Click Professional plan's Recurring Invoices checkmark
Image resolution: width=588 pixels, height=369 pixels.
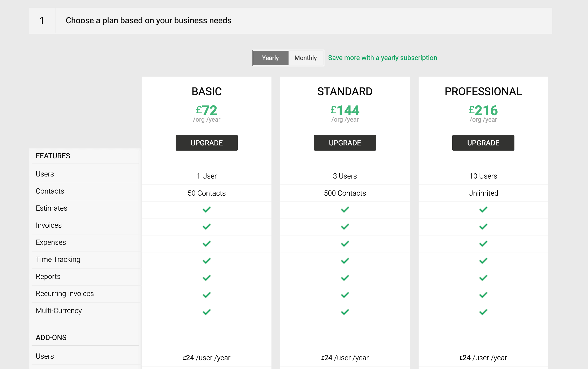point(483,295)
